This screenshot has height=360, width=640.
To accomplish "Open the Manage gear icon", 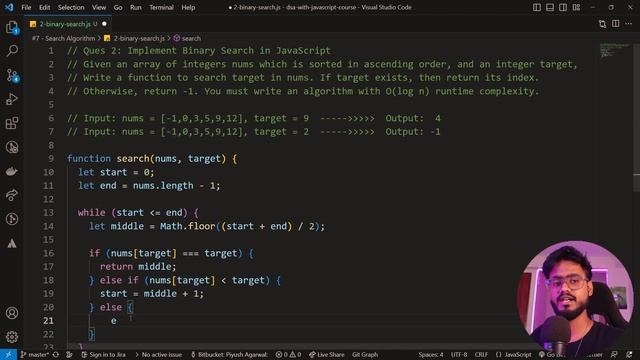I will click(12, 337).
